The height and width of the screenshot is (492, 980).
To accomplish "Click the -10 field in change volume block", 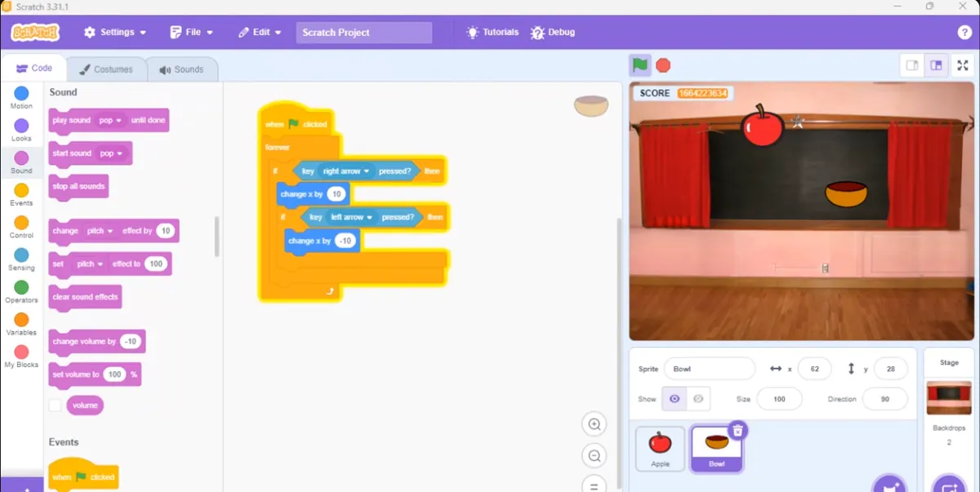I will (x=130, y=341).
